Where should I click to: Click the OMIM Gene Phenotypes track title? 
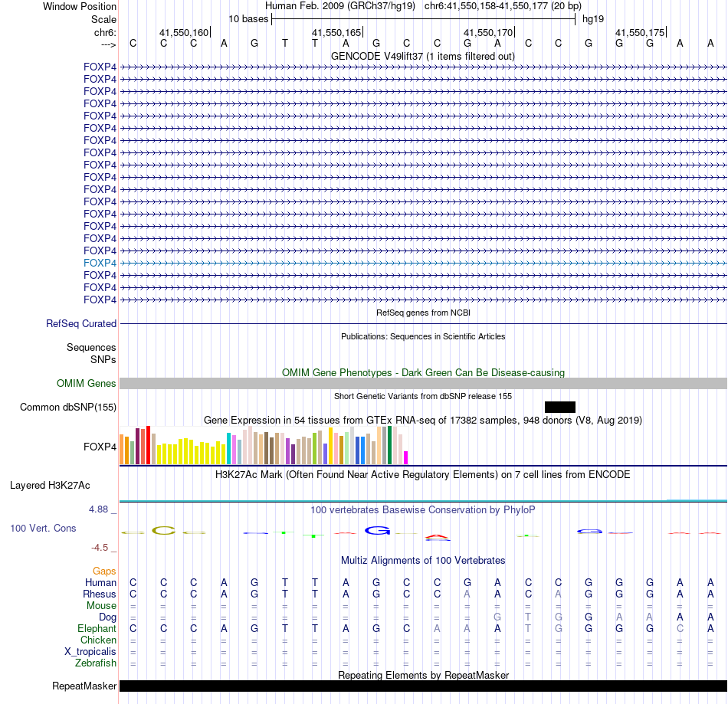click(x=423, y=372)
